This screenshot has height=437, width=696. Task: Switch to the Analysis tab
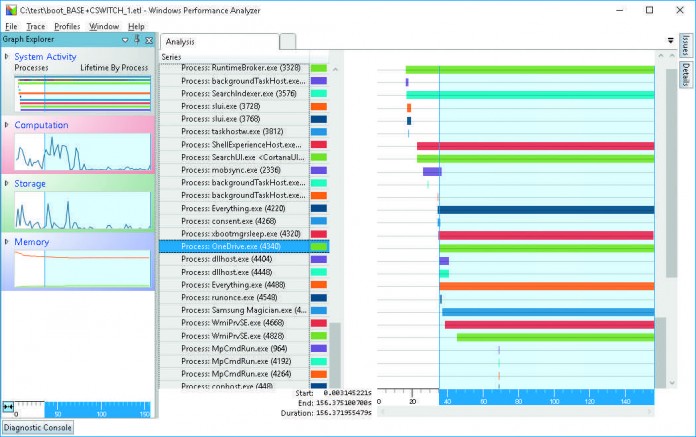pyautogui.click(x=181, y=42)
